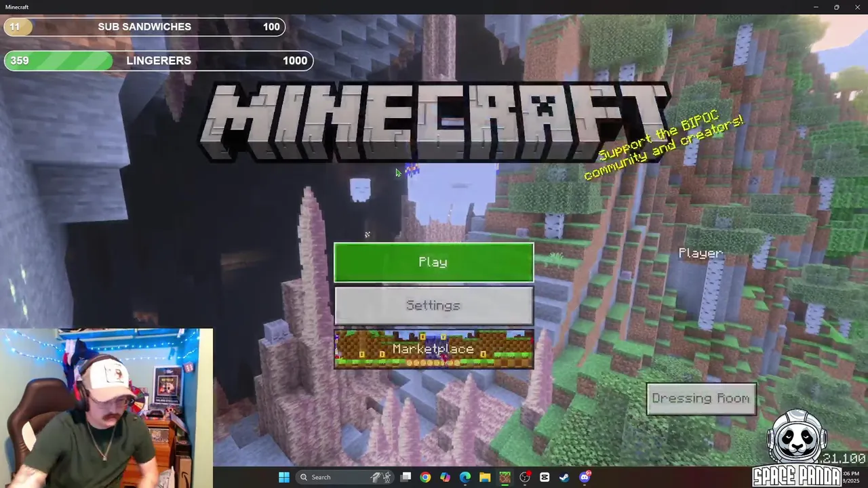This screenshot has height=488, width=868.
Task: Click the LINGERERS progress bar
Action: [x=159, y=60]
